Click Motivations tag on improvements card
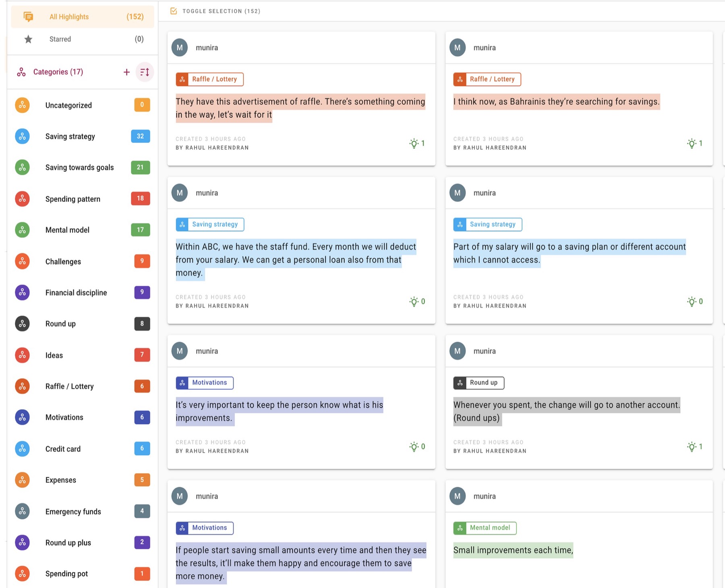Viewport: 725px width, 588px height. [205, 383]
